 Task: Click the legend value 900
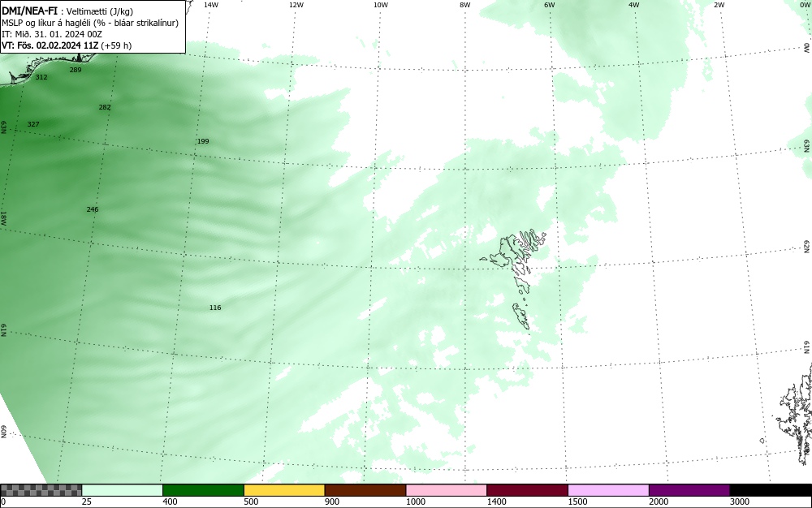(332, 502)
